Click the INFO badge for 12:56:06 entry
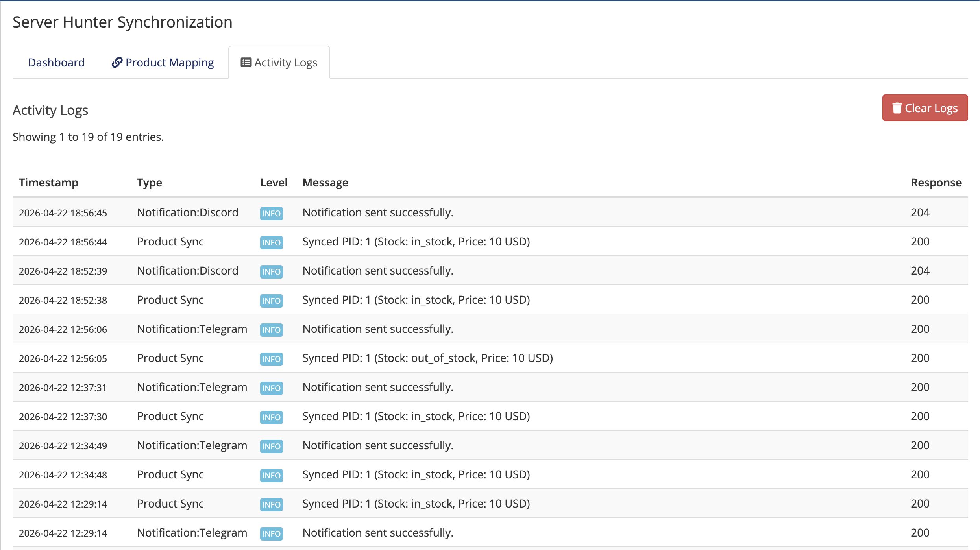This screenshot has height=550, width=980. pos(271,330)
